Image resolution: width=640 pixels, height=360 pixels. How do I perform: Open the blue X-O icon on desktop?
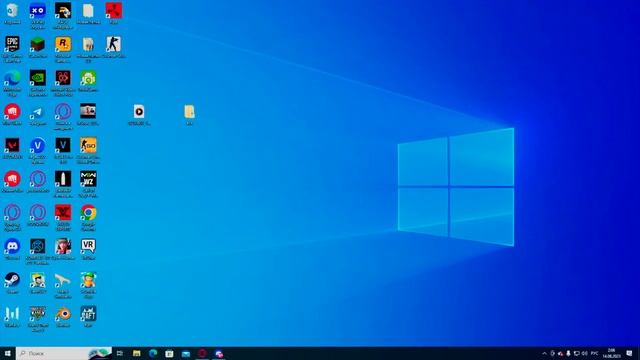38,11
